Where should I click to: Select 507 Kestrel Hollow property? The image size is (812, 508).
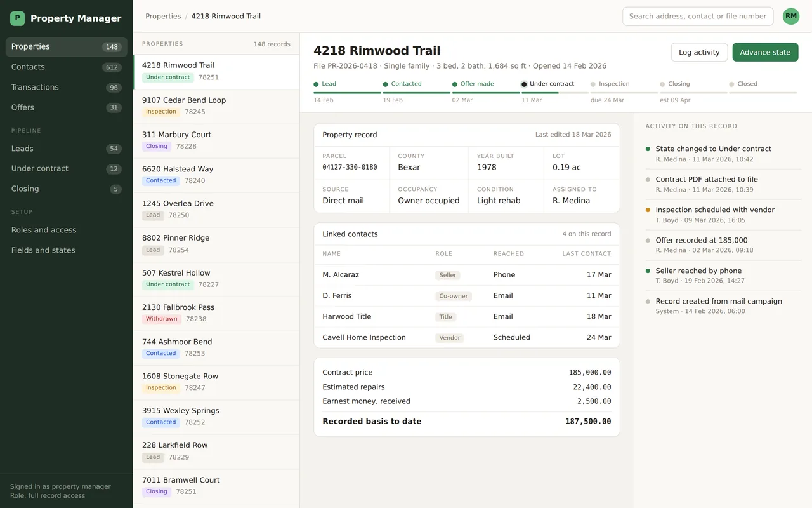(216, 279)
